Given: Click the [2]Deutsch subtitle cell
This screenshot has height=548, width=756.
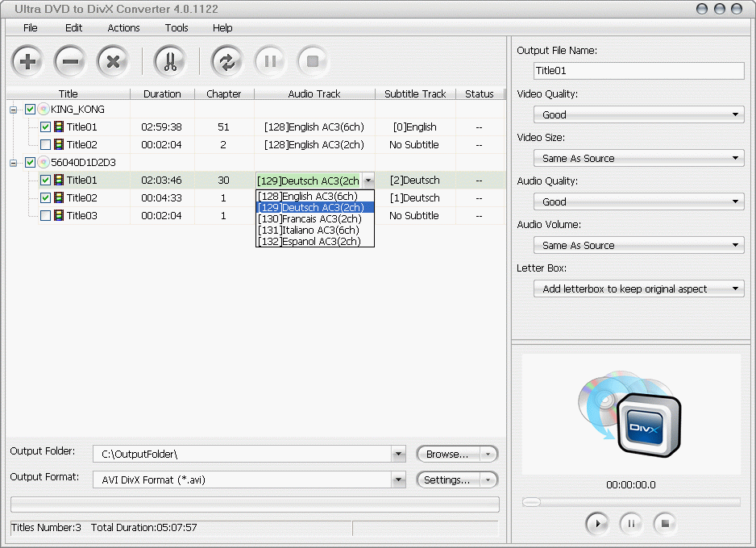Looking at the screenshot, I should (x=414, y=181).
